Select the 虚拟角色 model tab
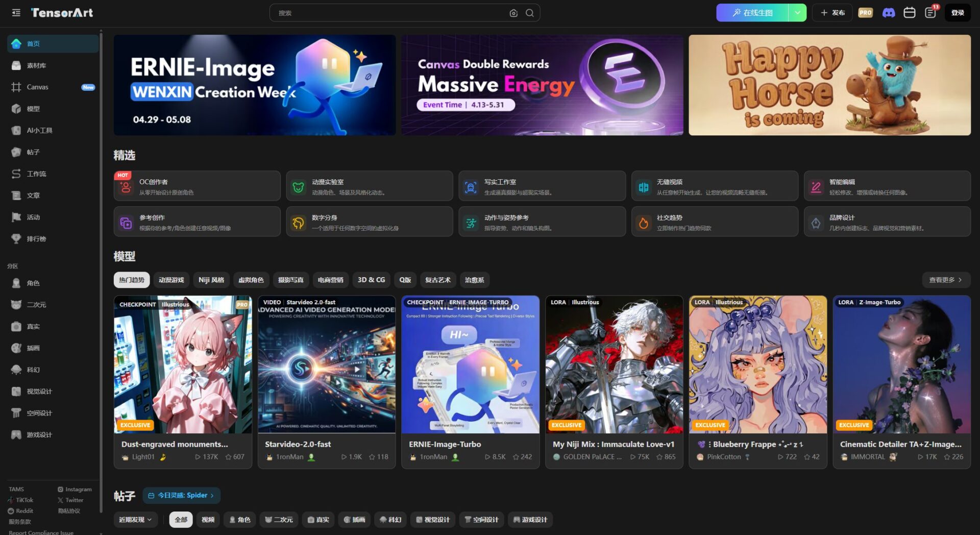This screenshot has height=535, width=980. [251, 280]
